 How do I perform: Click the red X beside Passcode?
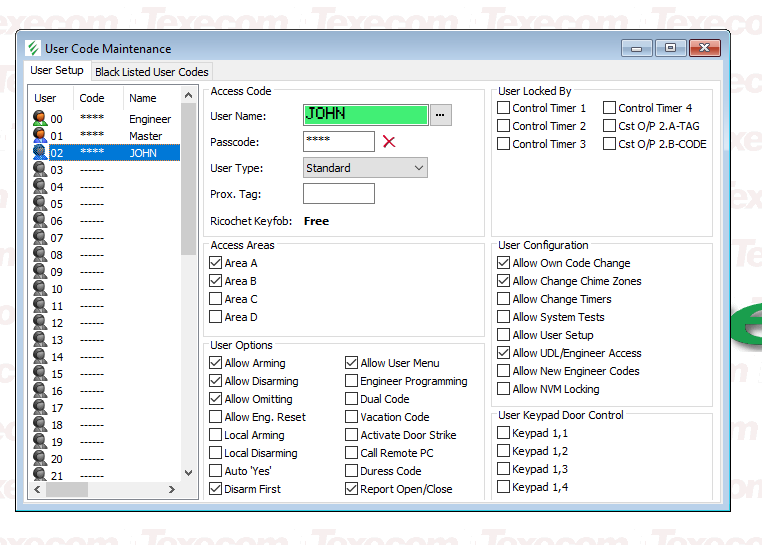tap(389, 142)
